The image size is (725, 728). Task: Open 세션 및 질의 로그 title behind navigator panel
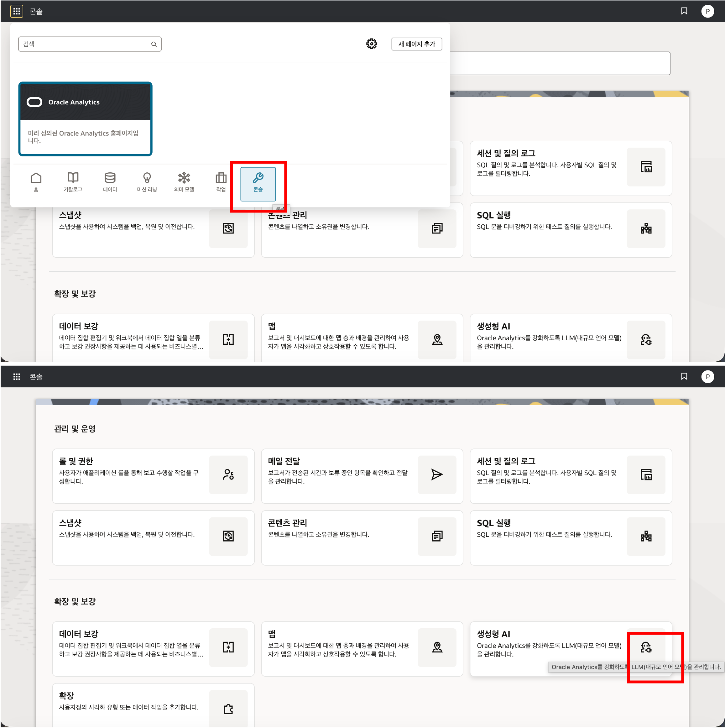(506, 153)
